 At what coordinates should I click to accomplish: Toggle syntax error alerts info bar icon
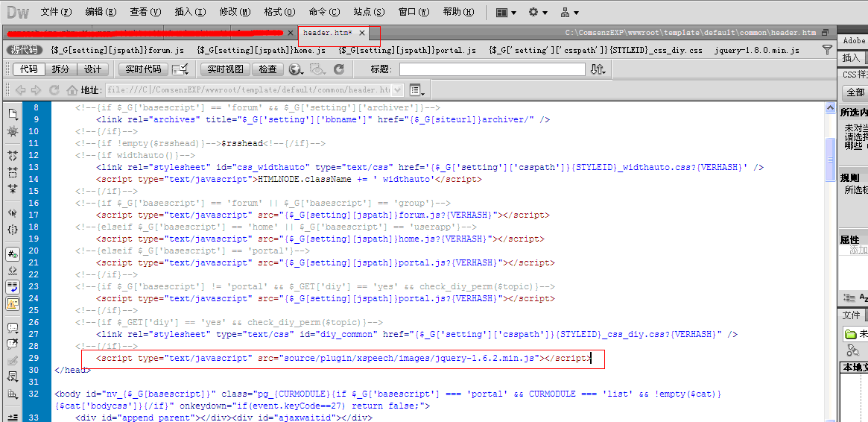coord(12,303)
